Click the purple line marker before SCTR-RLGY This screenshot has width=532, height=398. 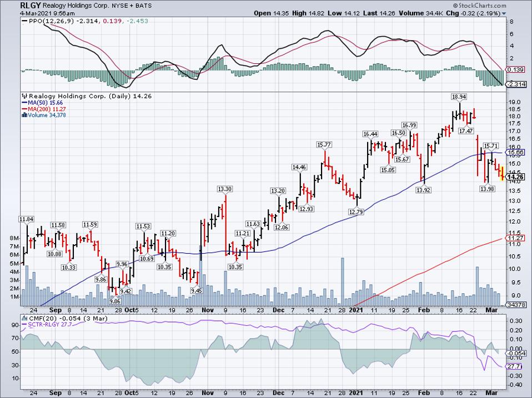click(24, 324)
